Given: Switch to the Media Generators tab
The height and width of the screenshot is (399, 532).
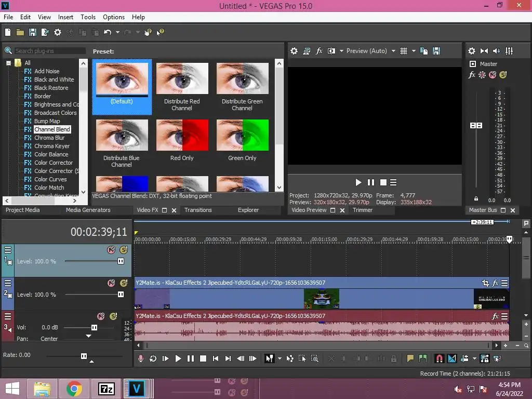Looking at the screenshot, I should coord(88,210).
